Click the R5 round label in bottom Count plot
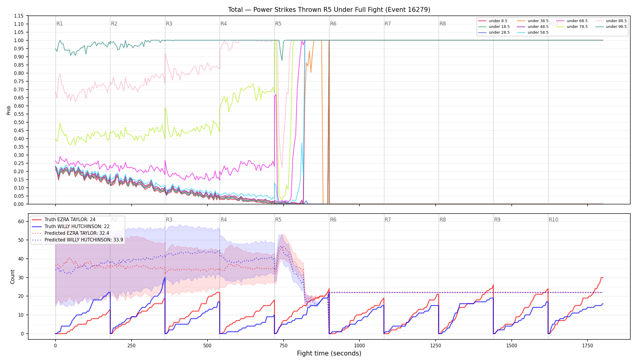The height and width of the screenshot is (364, 637). [278, 220]
